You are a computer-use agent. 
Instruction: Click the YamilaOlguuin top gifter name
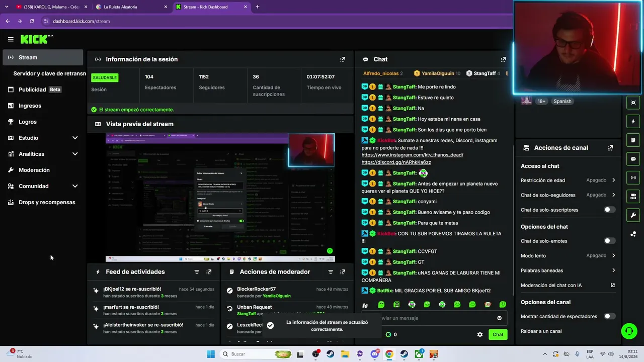coord(438,73)
